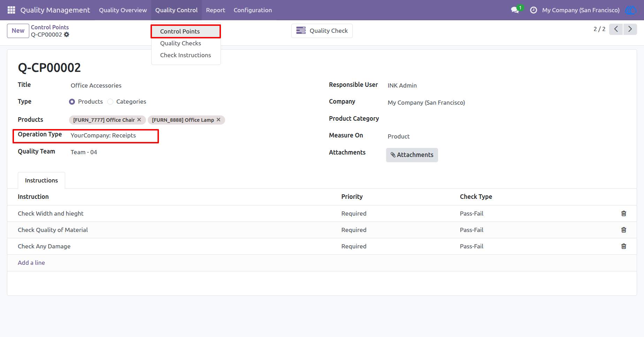Choose Quality Checks from dropdown
The image size is (644, 337).
click(x=186, y=43)
